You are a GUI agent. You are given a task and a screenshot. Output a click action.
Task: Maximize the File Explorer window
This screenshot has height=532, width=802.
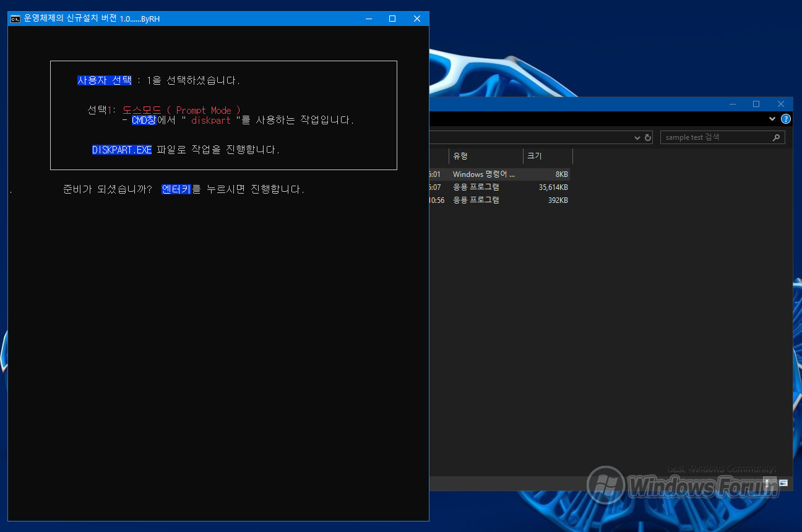[756, 104]
